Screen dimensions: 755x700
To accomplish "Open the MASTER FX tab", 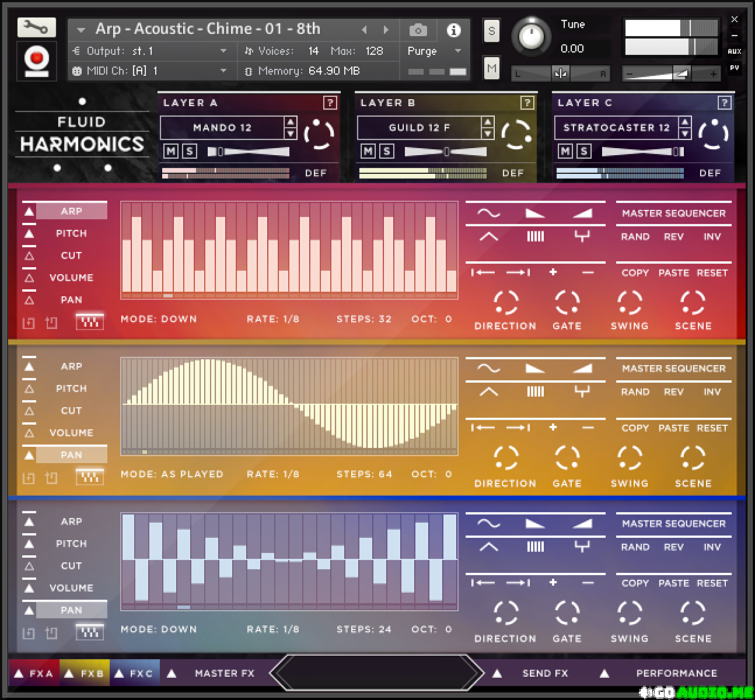I will (x=224, y=673).
